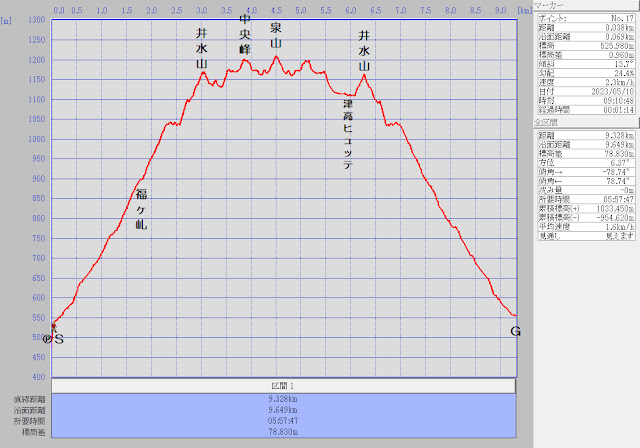Image resolution: width=640 pixels, height=448 pixels.
Task: Select the 時刻 09:10:48 row
Action: (x=586, y=100)
